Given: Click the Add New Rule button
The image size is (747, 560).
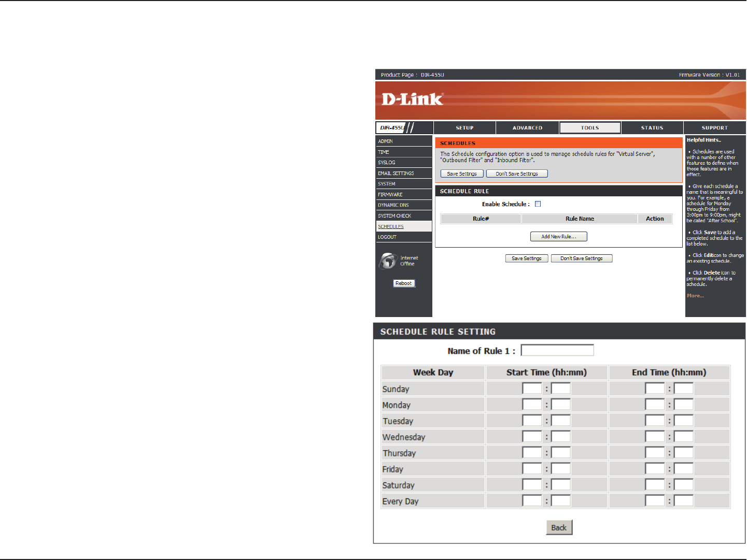Looking at the screenshot, I should (559, 237).
